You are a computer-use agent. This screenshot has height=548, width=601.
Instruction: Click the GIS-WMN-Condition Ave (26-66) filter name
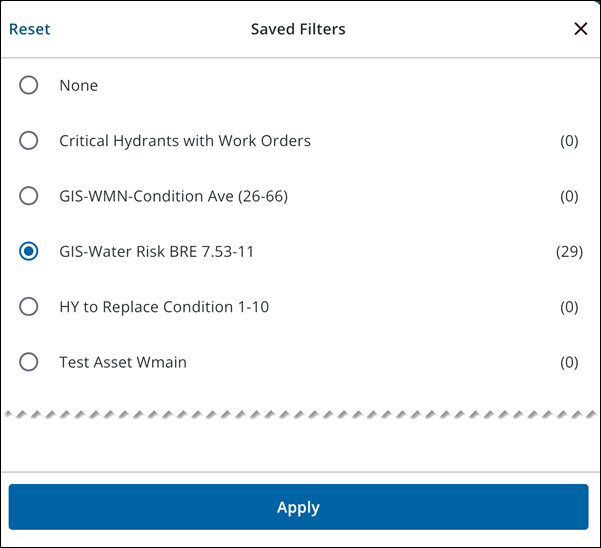tap(173, 196)
